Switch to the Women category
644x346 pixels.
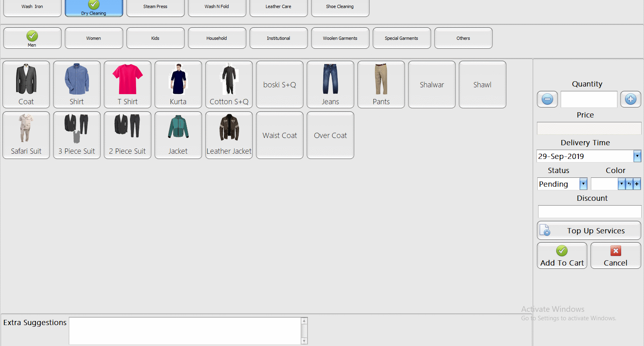click(x=94, y=38)
